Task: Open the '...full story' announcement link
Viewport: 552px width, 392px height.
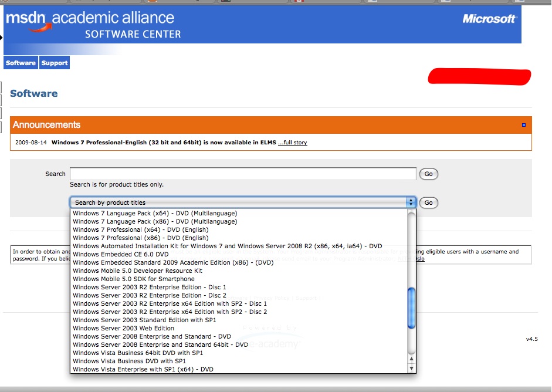Action: point(293,142)
